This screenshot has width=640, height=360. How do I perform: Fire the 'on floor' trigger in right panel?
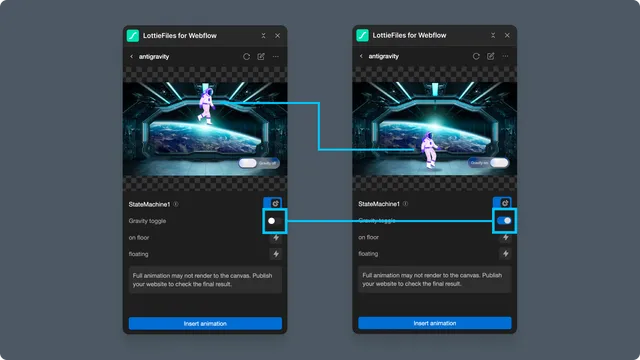505,237
